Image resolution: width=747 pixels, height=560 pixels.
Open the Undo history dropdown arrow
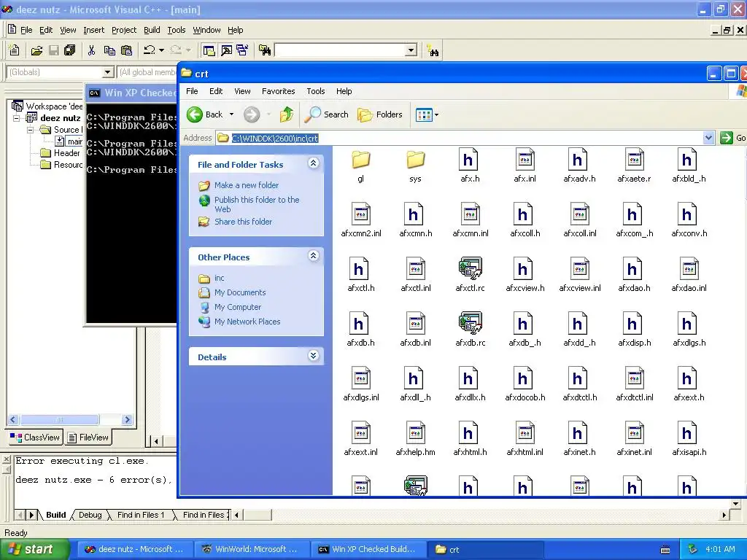point(161,50)
